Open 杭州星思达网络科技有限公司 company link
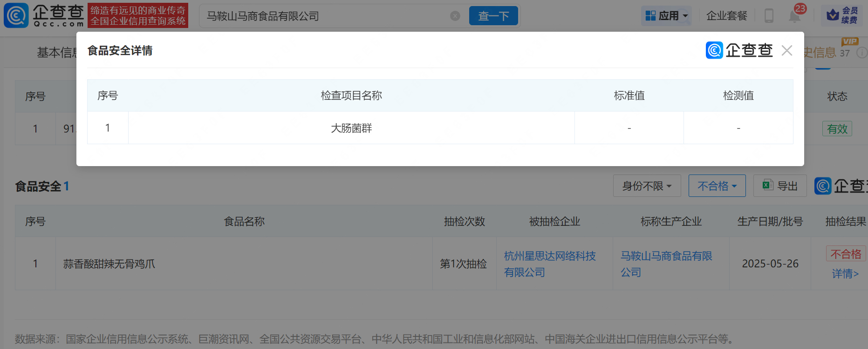The image size is (868, 349). pos(550,264)
